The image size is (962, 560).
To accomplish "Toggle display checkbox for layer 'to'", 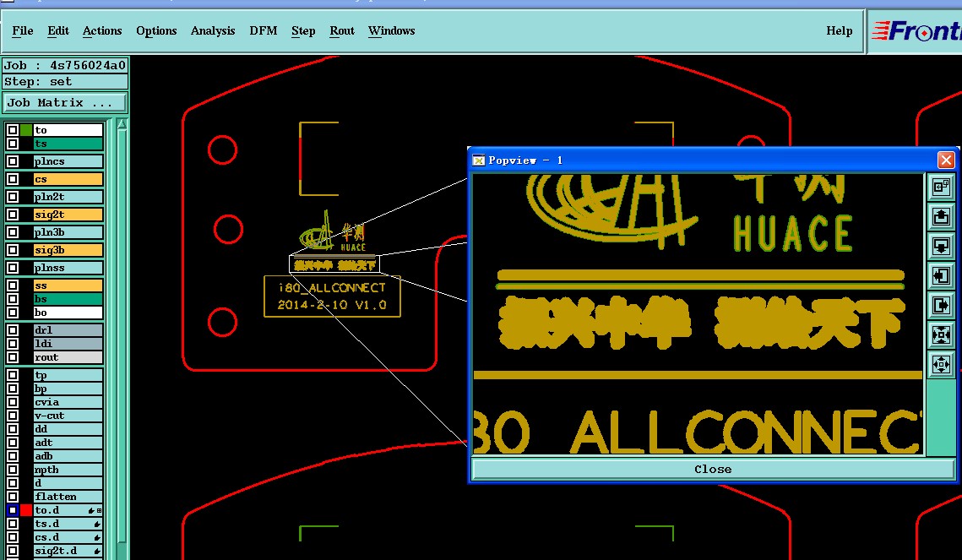I will point(13,130).
